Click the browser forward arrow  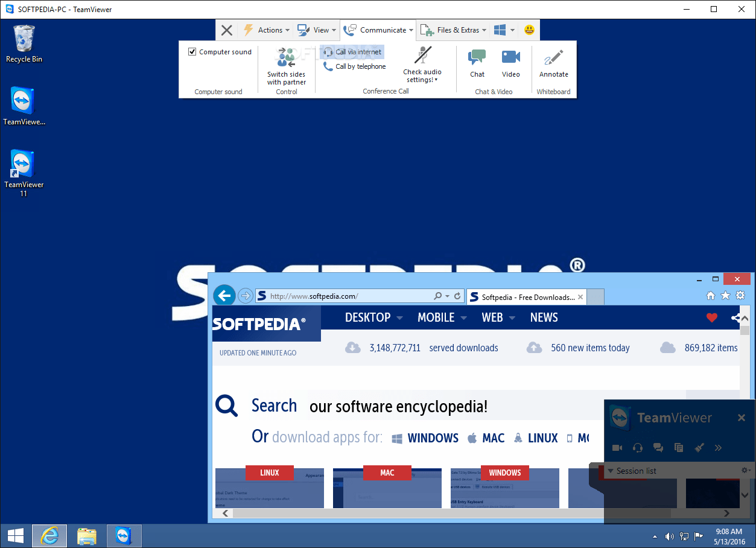245,296
